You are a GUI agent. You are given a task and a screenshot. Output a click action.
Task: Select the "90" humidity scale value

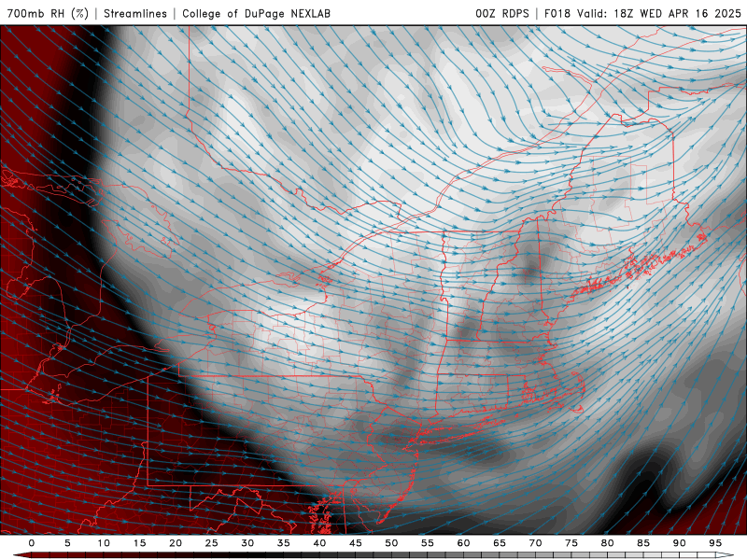coord(680,543)
